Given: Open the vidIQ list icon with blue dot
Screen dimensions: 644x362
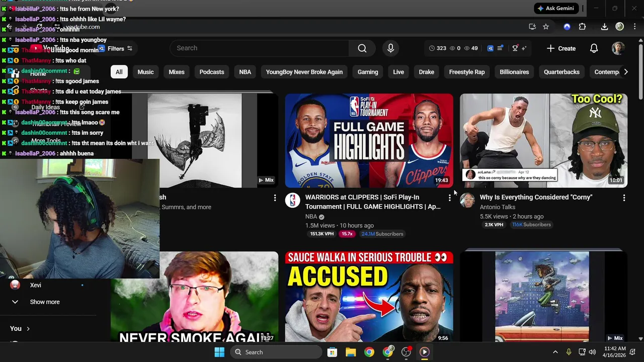Looking at the screenshot, I should click(x=500, y=48).
